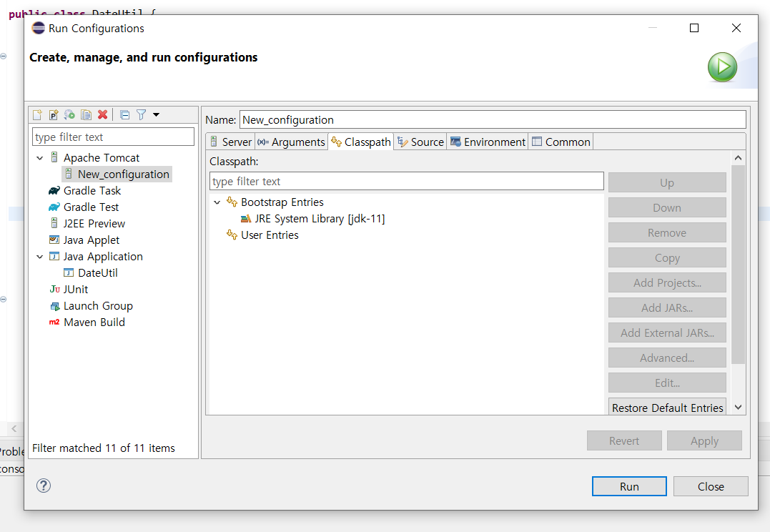The image size is (770, 532).
Task: Collapse all configurations in the tree
Action: [124, 114]
